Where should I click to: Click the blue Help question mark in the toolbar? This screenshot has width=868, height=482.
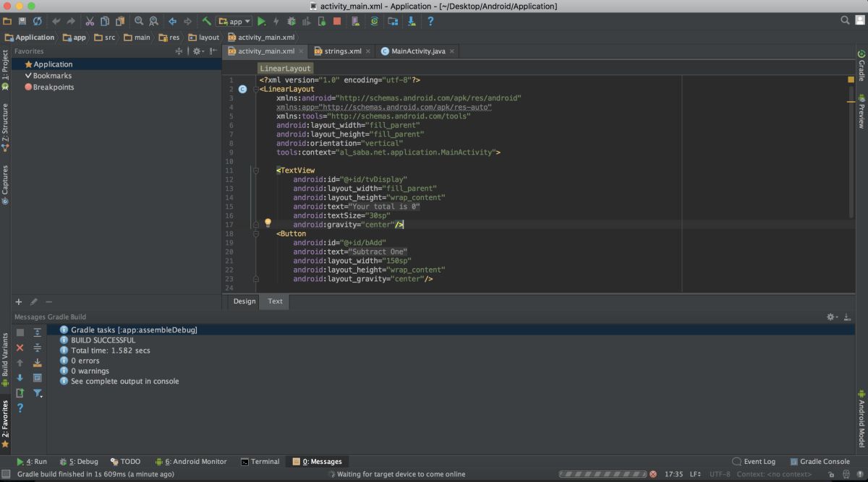click(430, 22)
